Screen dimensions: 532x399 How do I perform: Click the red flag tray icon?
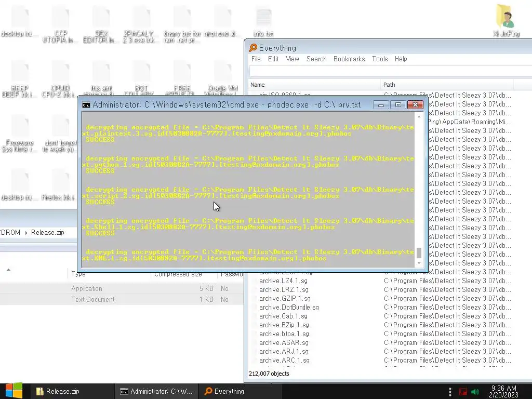(463, 392)
